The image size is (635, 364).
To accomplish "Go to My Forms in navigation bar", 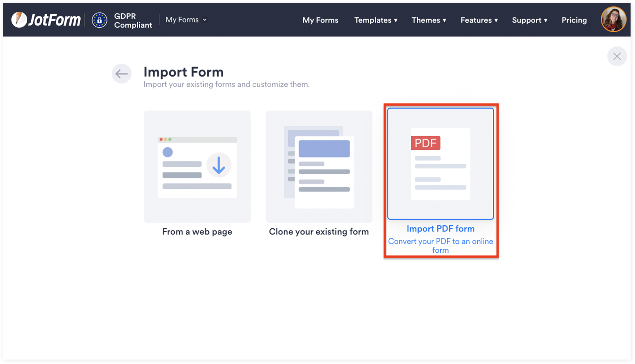I will tap(320, 20).
